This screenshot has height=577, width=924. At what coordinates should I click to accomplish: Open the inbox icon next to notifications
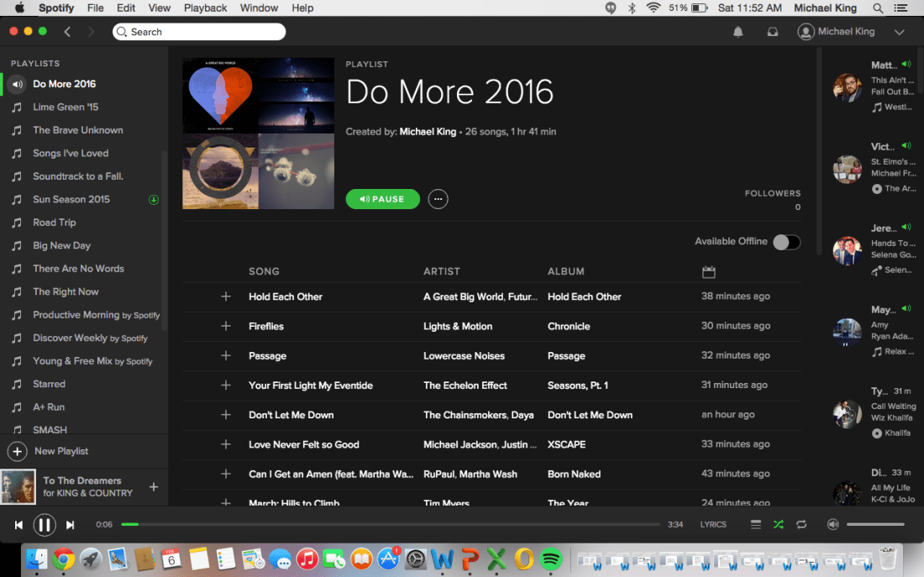[774, 31]
